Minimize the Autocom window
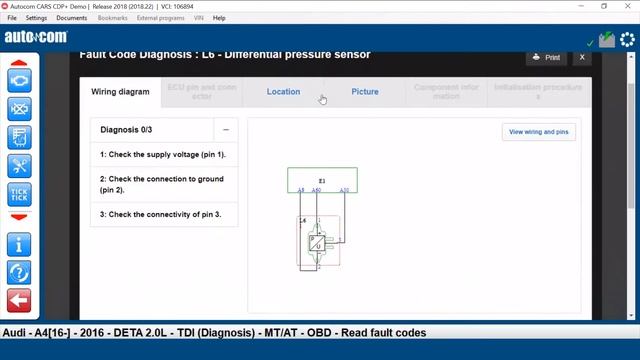Screen dimensions: 640x360 pyautogui.click(x=581, y=6)
